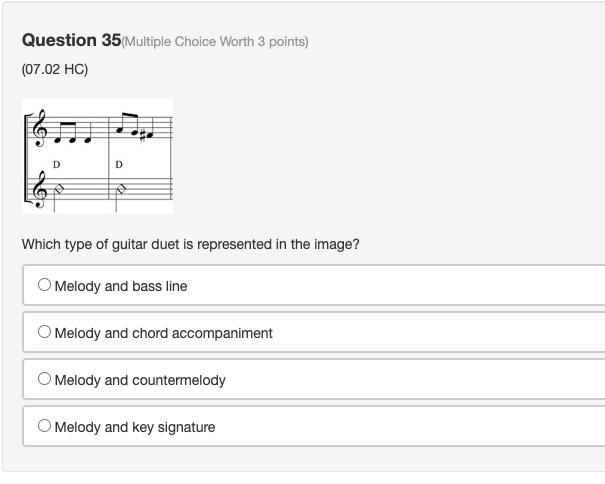Click the treble clef on the upper staff
The height and width of the screenshot is (484, 605).
coord(41,129)
